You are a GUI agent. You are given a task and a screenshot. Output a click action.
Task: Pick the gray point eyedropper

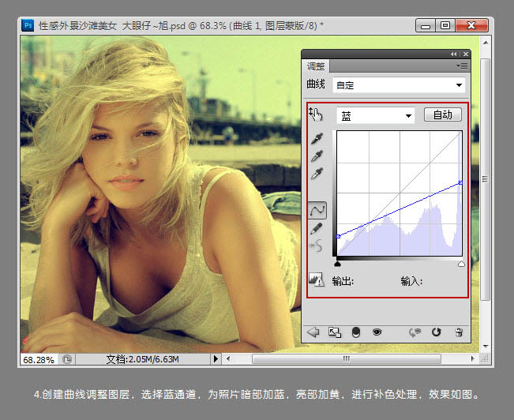[317, 155]
